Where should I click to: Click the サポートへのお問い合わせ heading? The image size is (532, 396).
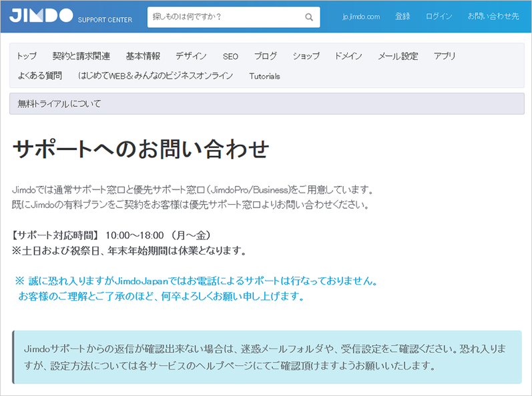click(x=141, y=149)
